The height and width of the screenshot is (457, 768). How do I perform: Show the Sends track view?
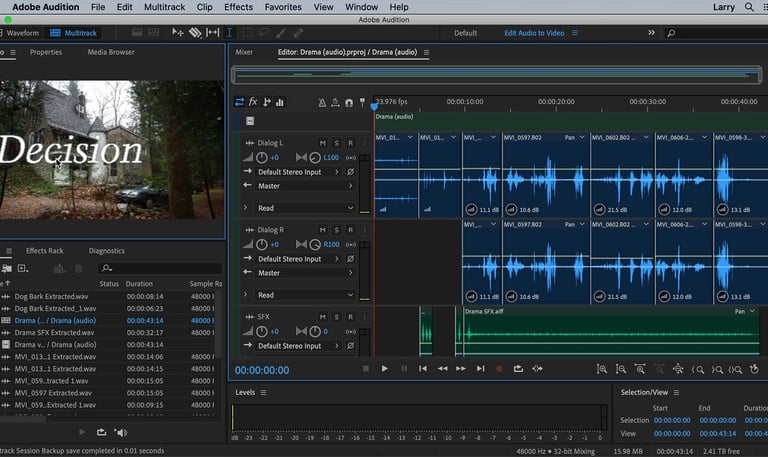266,102
